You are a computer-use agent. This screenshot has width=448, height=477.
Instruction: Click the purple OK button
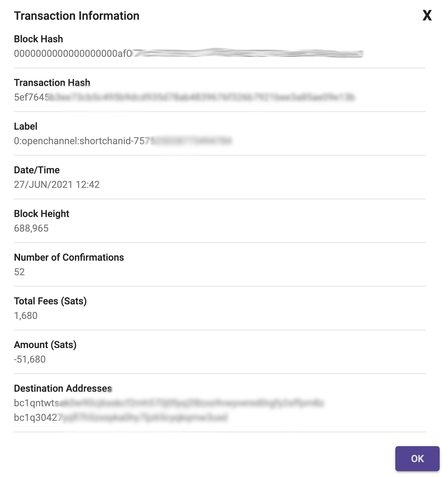coord(417,459)
